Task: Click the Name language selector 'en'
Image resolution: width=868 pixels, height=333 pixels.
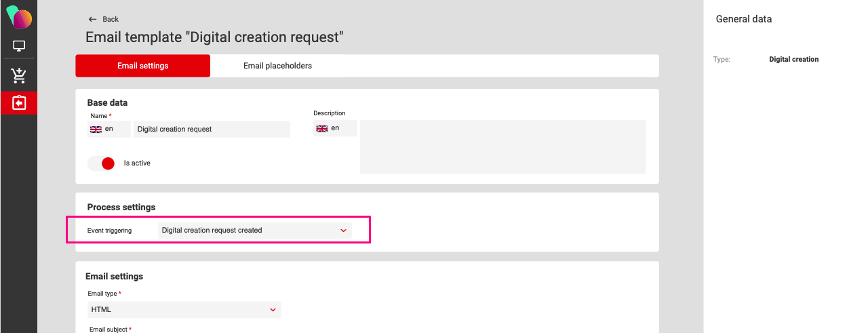Action: coord(109,129)
